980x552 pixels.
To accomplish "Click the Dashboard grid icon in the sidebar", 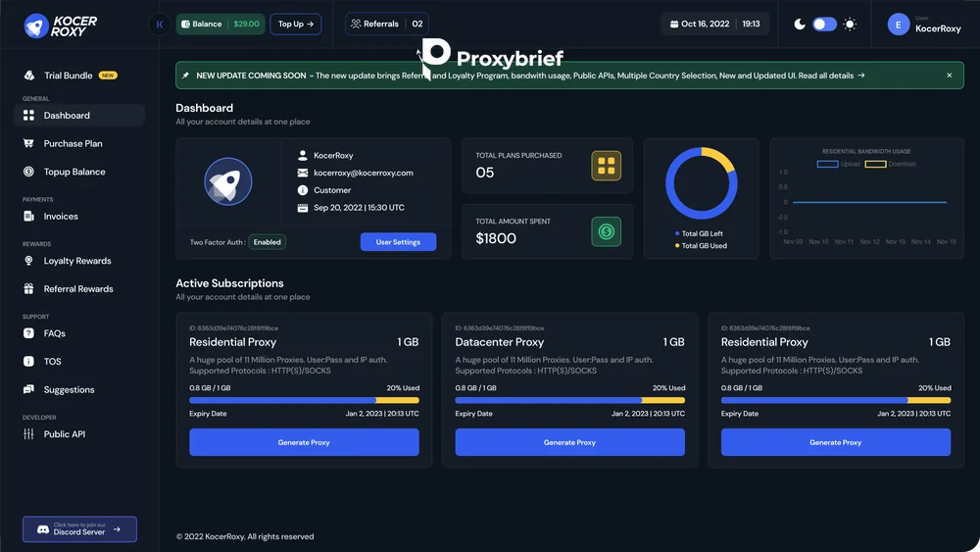I will [x=28, y=115].
